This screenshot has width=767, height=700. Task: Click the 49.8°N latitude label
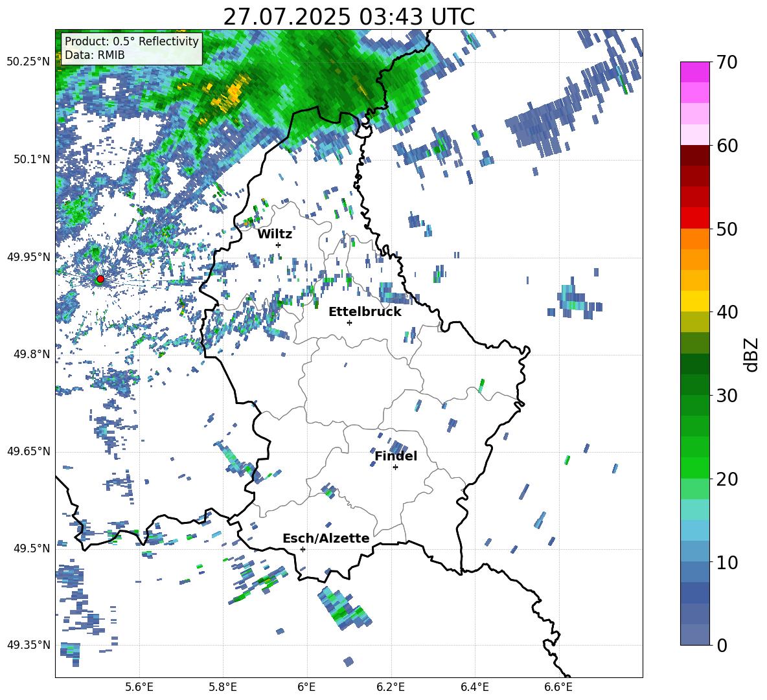(x=32, y=354)
